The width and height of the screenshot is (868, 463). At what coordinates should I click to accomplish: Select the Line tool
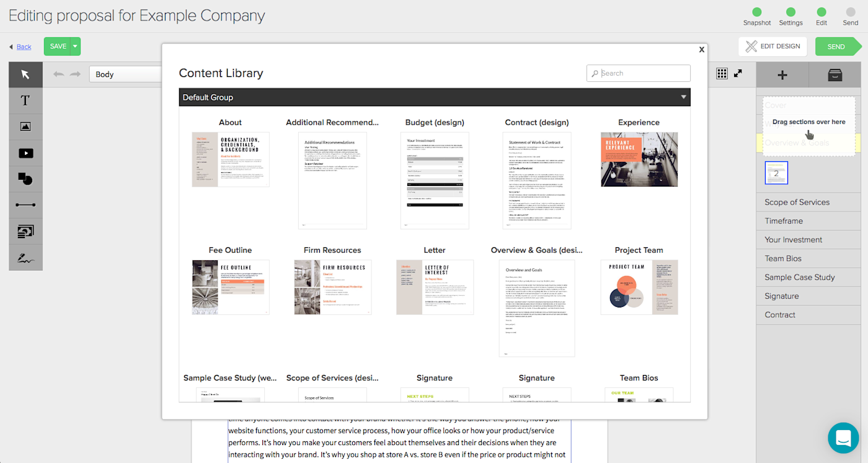pos(25,205)
